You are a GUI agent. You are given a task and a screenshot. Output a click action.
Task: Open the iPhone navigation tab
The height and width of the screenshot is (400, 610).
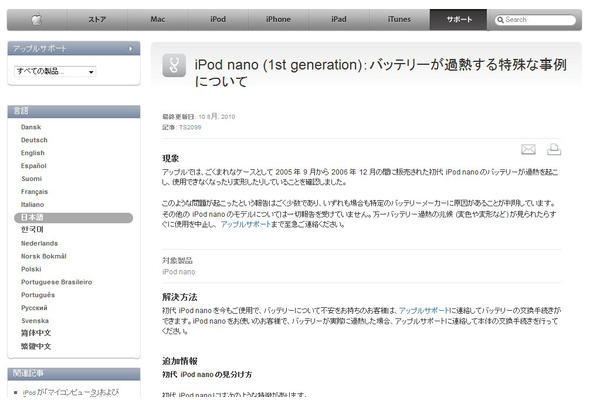tap(278, 19)
